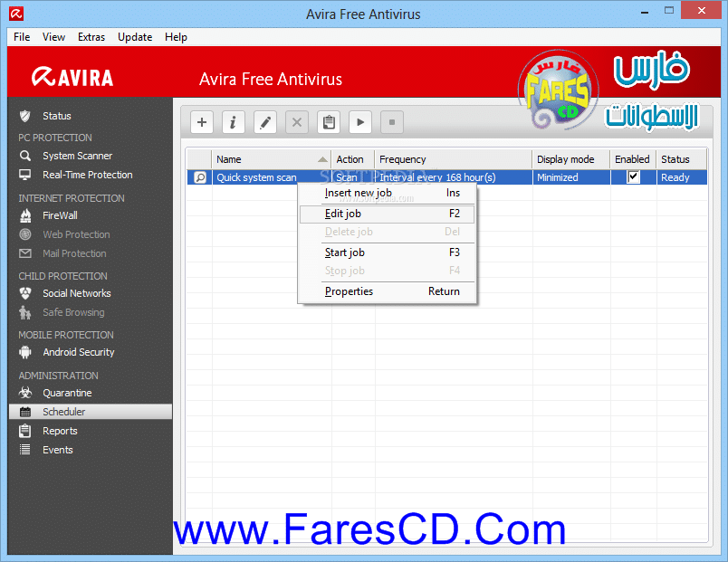The image size is (728, 562).
Task: Minimize the Avira Free Antivirus window
Action: tap(645, 12)
